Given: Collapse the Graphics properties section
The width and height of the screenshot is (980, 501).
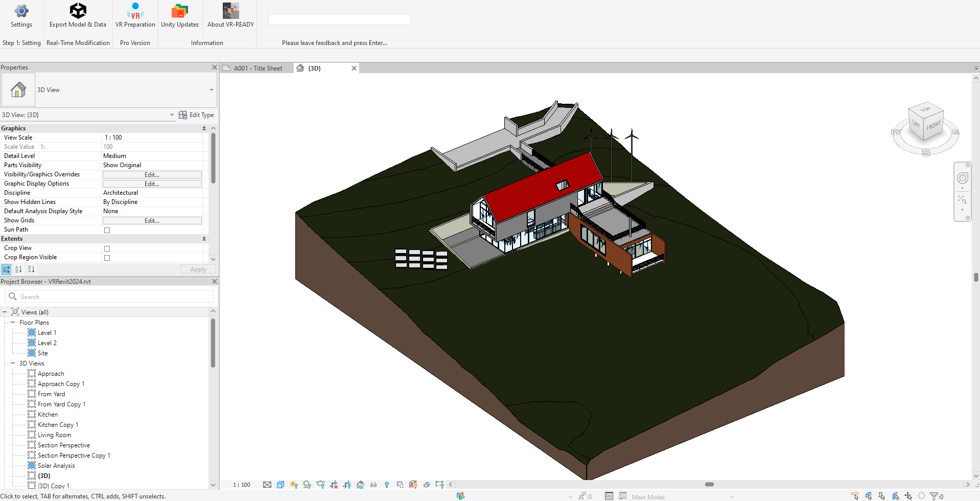Looking at the screenshot, I should click(x=204, y=128).
